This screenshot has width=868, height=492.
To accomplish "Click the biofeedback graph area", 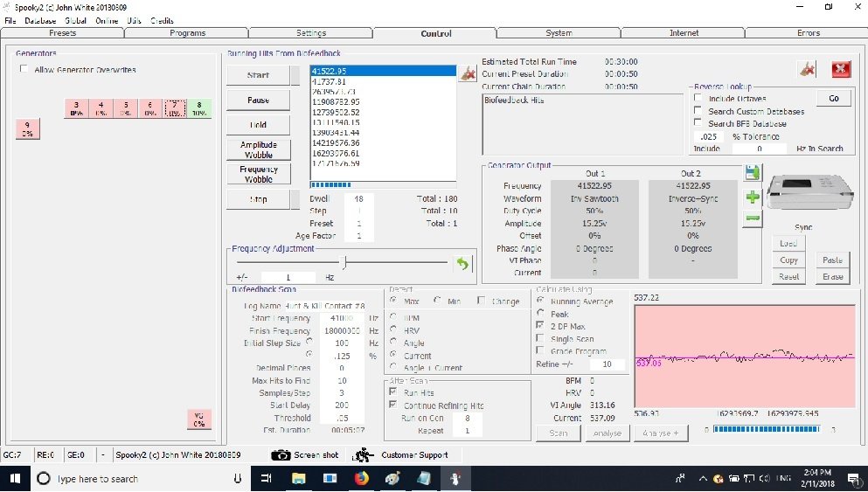I will [745, 356].
